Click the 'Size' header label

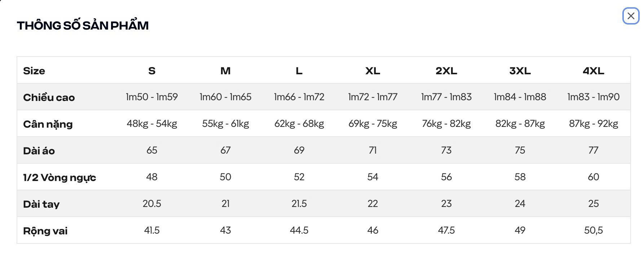34,71
